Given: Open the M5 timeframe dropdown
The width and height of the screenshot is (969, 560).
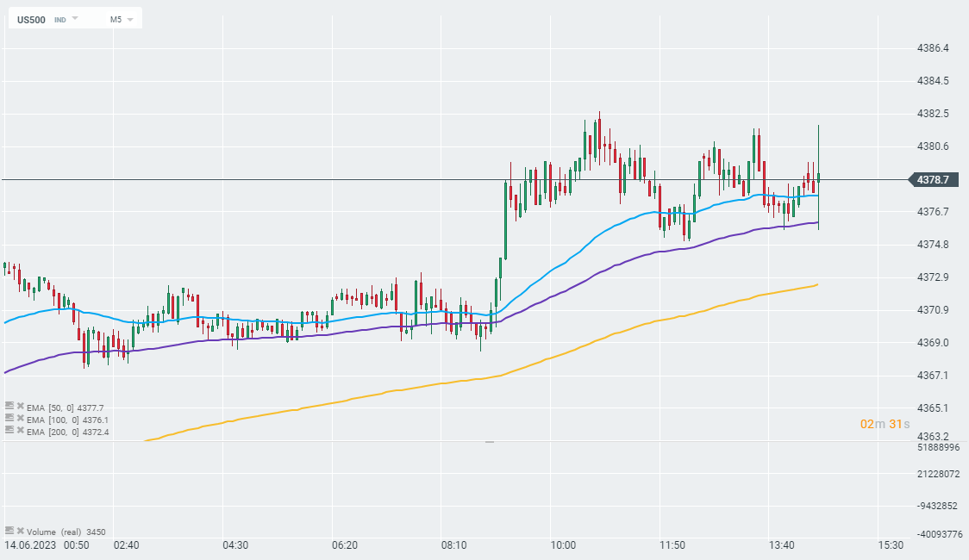Looking at the screenshot, I should click(x=121, y=18).
